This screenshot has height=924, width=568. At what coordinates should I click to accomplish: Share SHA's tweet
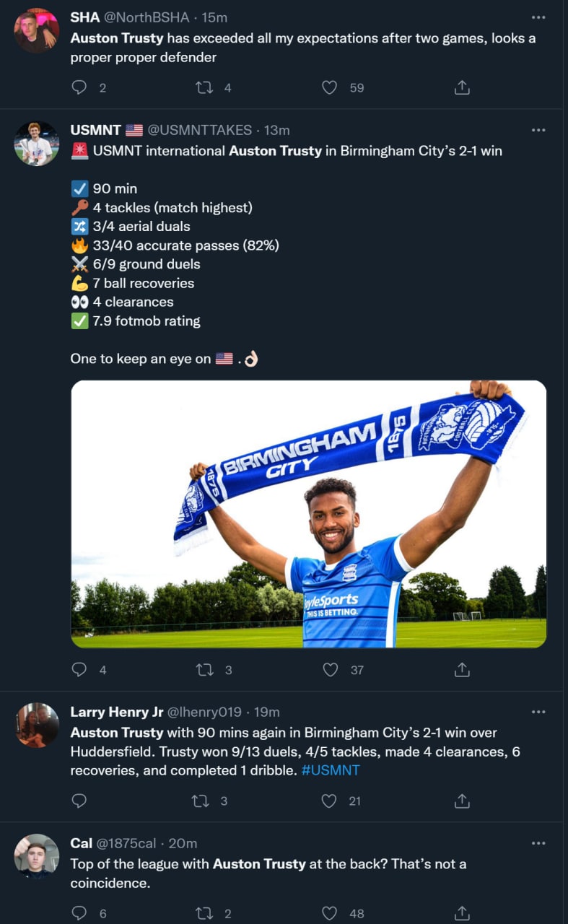pos(462,88)
